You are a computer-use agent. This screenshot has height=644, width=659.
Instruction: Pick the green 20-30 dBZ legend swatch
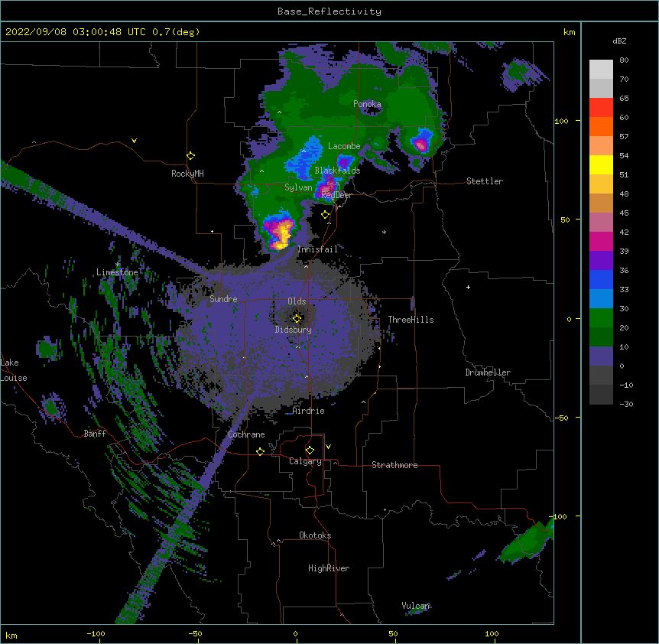click(x=601, y=318)
